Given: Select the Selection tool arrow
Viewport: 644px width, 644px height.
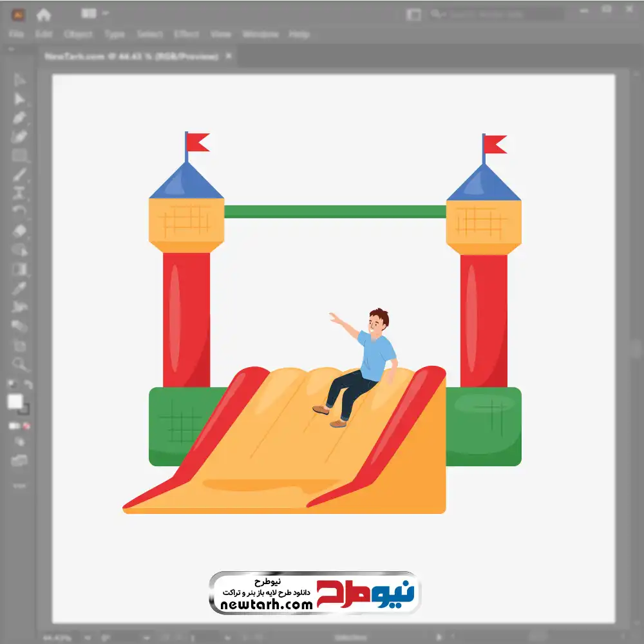Looking at the screenshot, I should coord(19,80).
